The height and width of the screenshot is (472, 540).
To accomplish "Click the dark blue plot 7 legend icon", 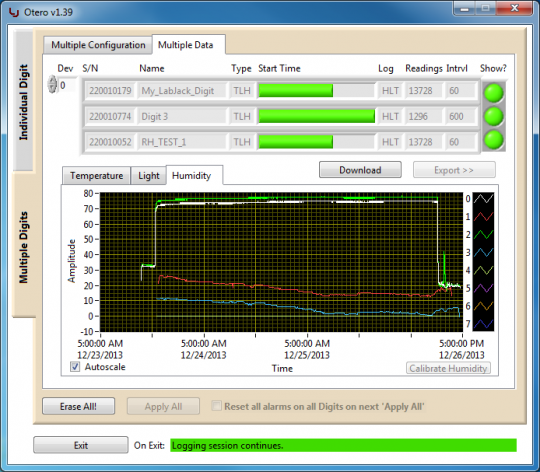I will coord(484,324).
